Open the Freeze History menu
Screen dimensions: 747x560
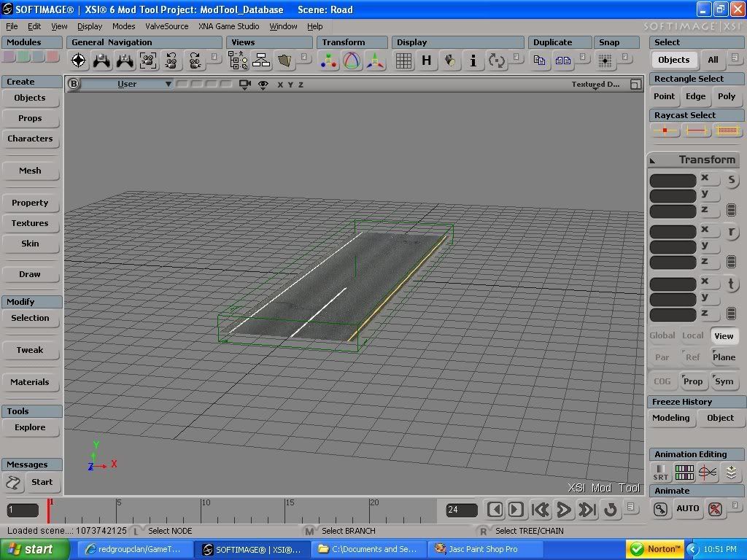pyautogui.click(x=697, y=402)
